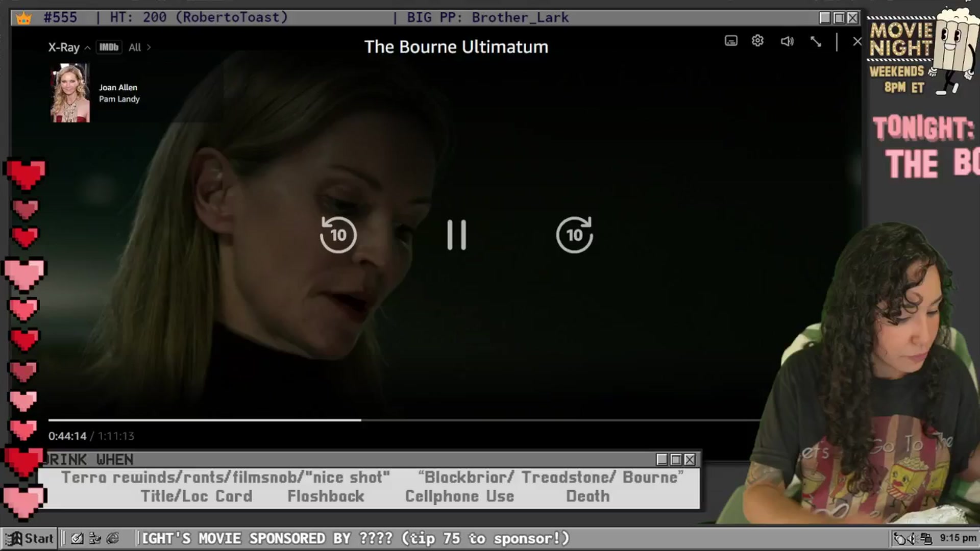The width and height of the screenshot is (980, 551).
Task: Click the movie sponsor ticker on taskbar
Action: coord(355,539)
